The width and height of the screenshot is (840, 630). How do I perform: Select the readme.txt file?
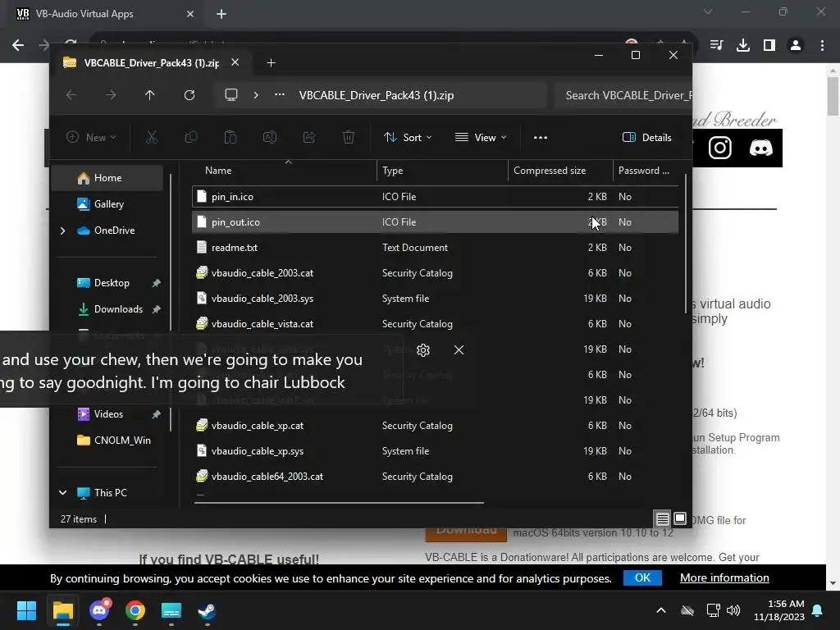pos(435,248)
